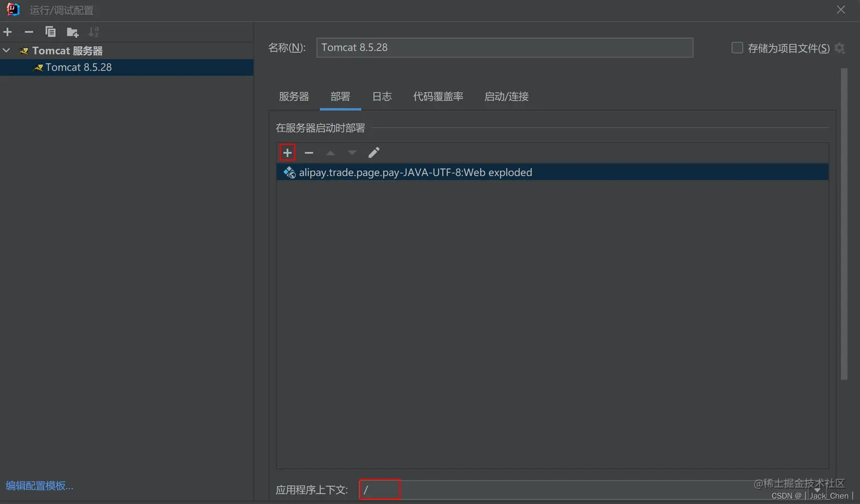The height and width of the screenshot is (504, 860).
Task: Remove selected deployment artifact
Action: click(309, 152)
